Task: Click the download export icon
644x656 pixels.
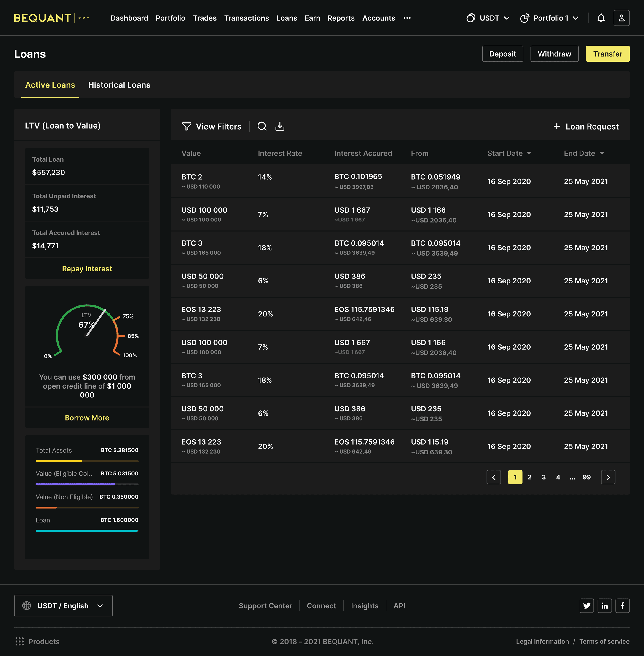Action: [x=280, y=126]
